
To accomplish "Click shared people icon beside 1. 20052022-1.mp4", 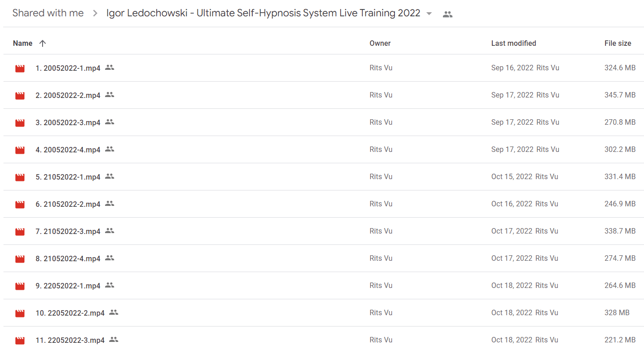I will click(x=110, y=68).
